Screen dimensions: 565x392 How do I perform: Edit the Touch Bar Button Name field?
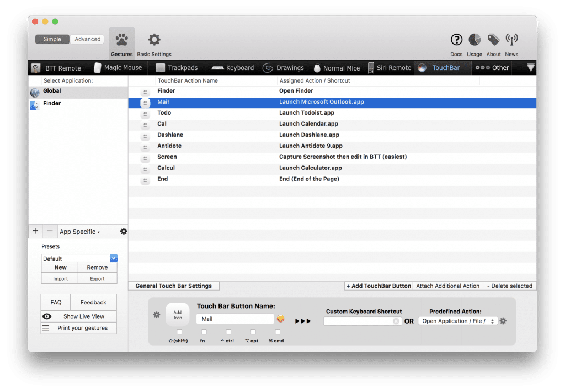(235, 319)
